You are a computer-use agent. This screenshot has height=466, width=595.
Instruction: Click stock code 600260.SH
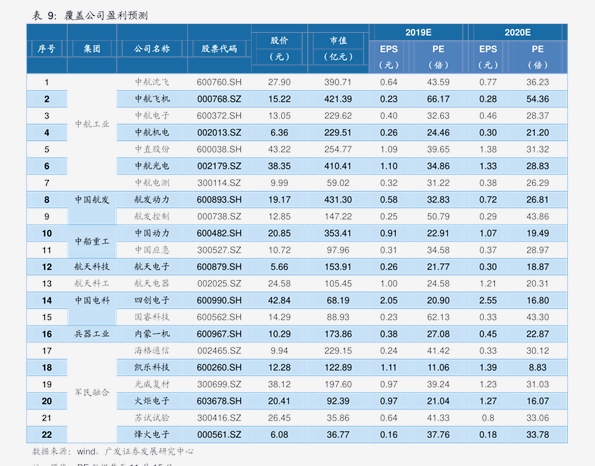pos(219,367)
